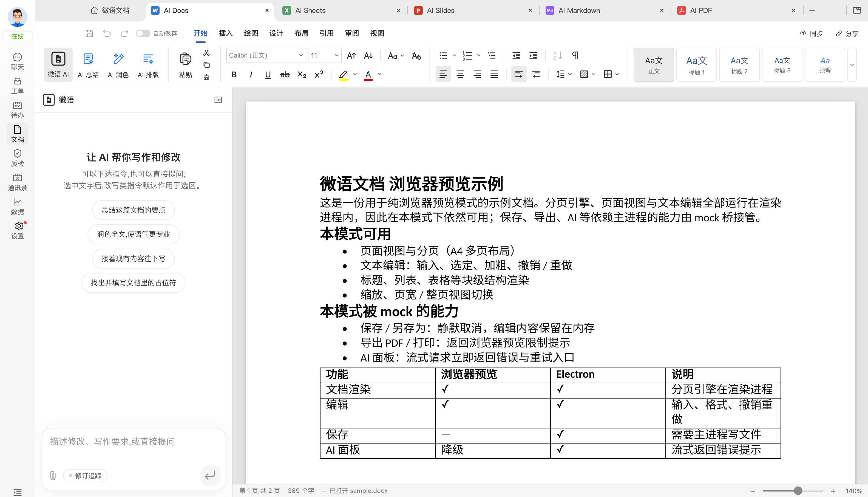This screenshot has width=868, height=497.
Task: Click the 同步 sync button
Action: coord(811,33)
